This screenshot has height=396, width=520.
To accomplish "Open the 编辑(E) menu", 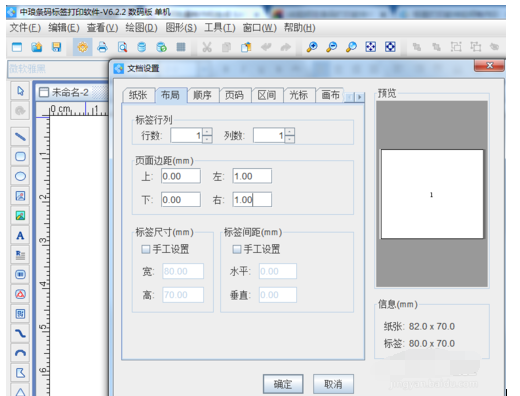I will [64, 28].
